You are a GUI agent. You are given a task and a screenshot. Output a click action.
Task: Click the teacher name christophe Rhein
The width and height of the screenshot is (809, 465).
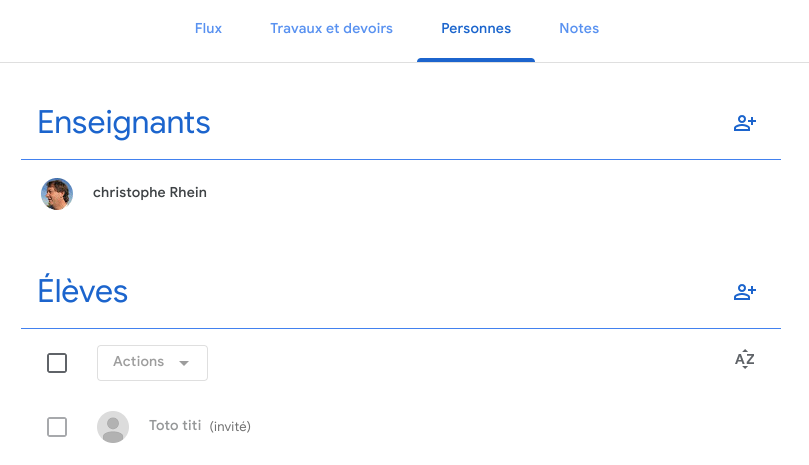150,193
